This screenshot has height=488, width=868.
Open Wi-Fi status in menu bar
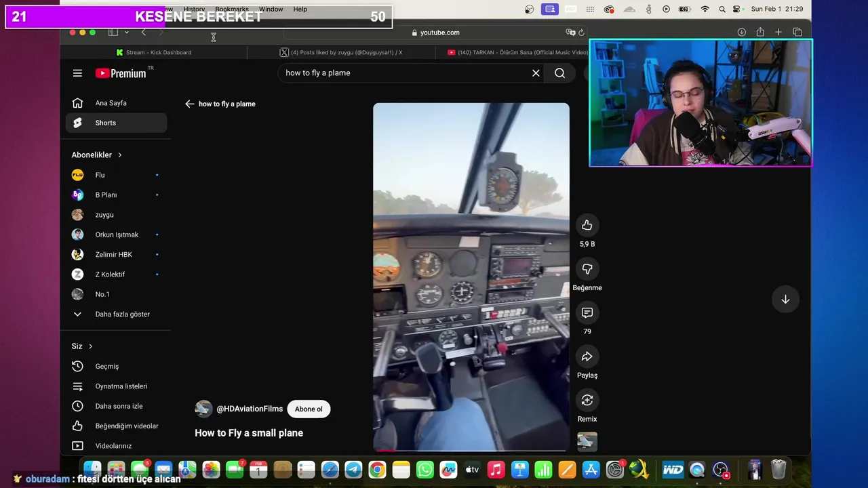tap(705, 9)
